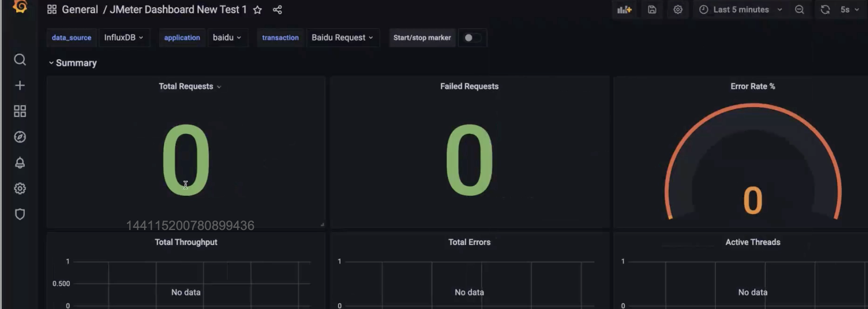
Task: Open the Alerting bell icon
Action: coord(20,163)
